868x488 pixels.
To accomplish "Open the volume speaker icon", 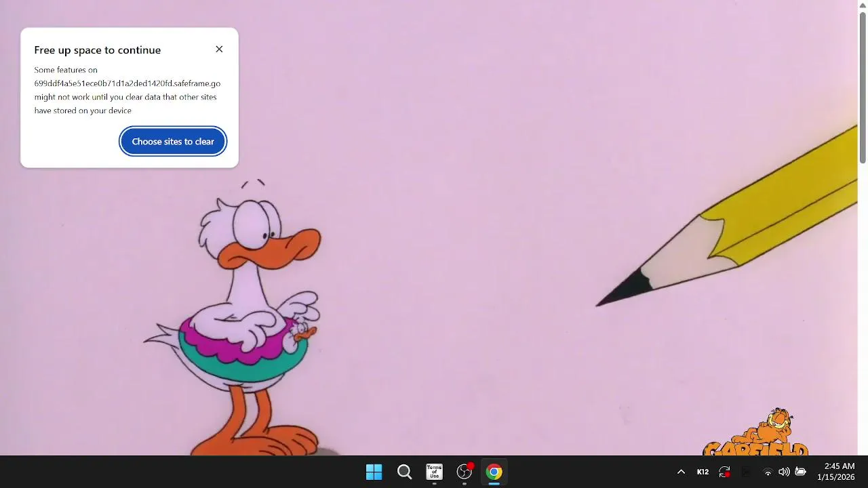I will [784, 472].
